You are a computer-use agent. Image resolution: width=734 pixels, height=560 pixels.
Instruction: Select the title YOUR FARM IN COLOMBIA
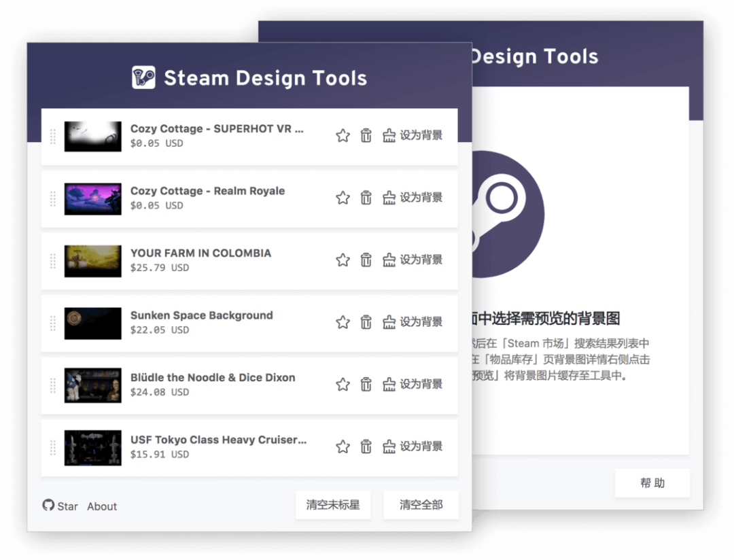tap(200, 253)
